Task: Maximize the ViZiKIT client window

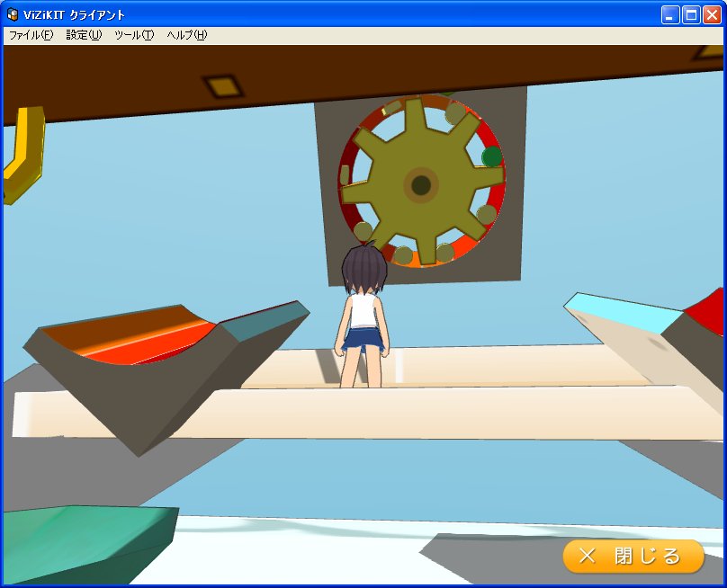Action: click(x=691, y=14)
